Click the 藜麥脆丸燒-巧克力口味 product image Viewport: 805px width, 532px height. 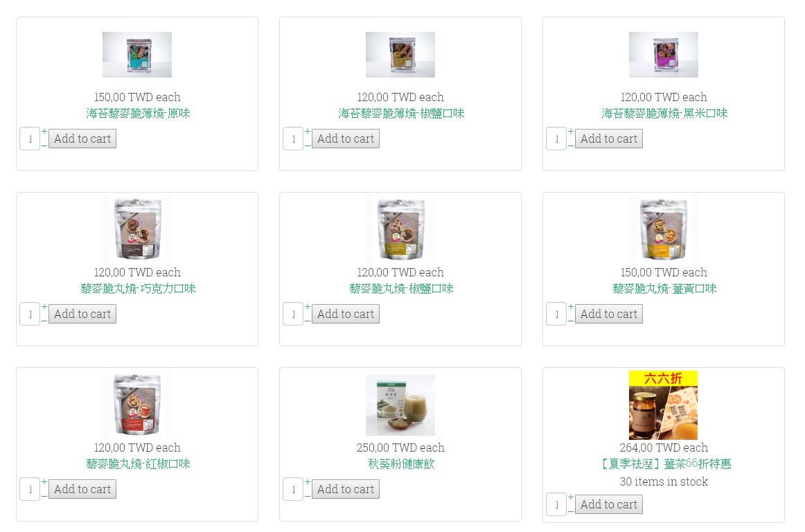(x=137, y=229)
